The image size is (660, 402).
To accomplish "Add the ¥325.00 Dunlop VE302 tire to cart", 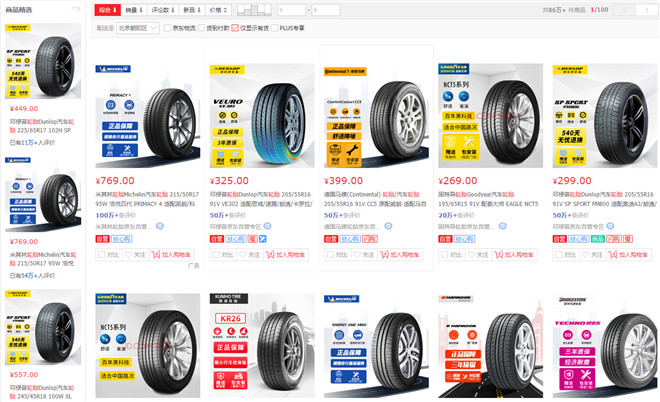I will pos(285,255).
